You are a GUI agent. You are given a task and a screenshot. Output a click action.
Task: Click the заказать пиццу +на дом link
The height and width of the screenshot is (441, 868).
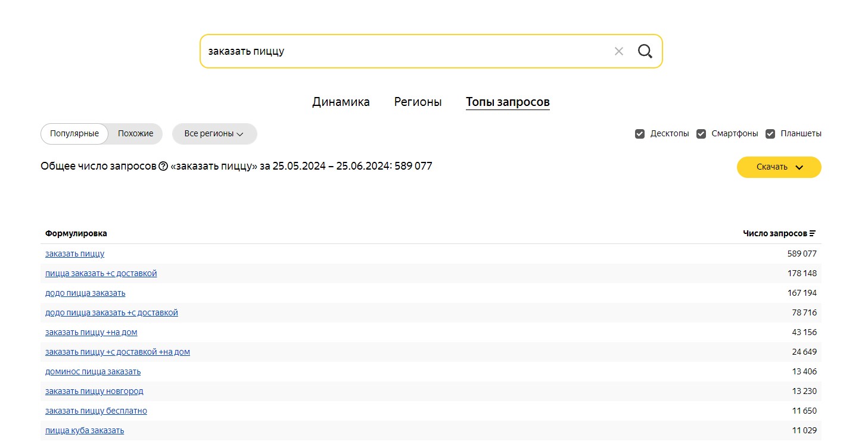click(91, 332)
